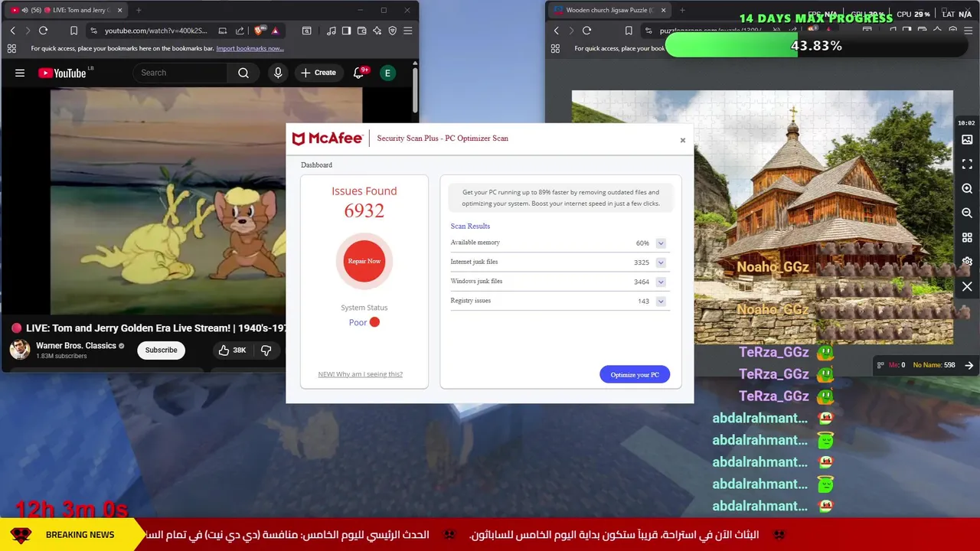Viewport: 980px width, 551px height.
Task: Close the Wooden church puzzle tab
Action: 663,10
